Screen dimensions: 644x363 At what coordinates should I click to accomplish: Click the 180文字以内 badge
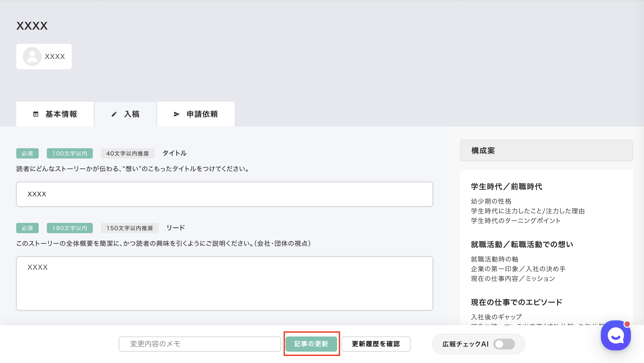coord(70,228)
